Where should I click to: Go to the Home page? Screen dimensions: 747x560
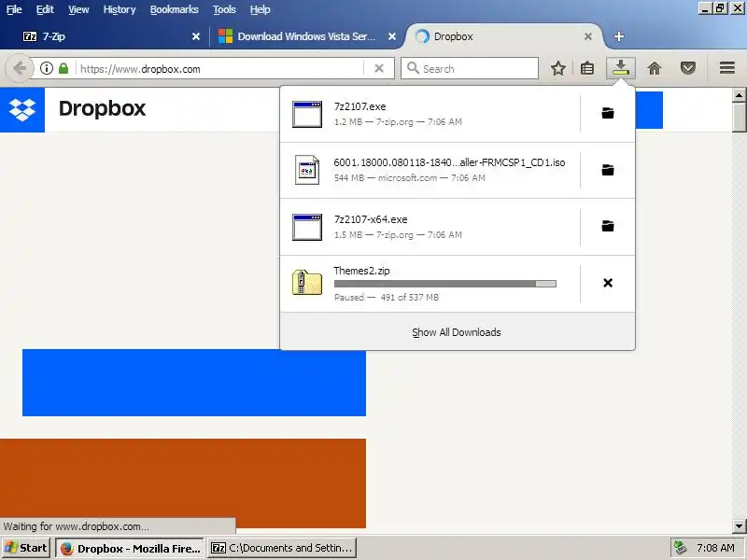point(655,68)
